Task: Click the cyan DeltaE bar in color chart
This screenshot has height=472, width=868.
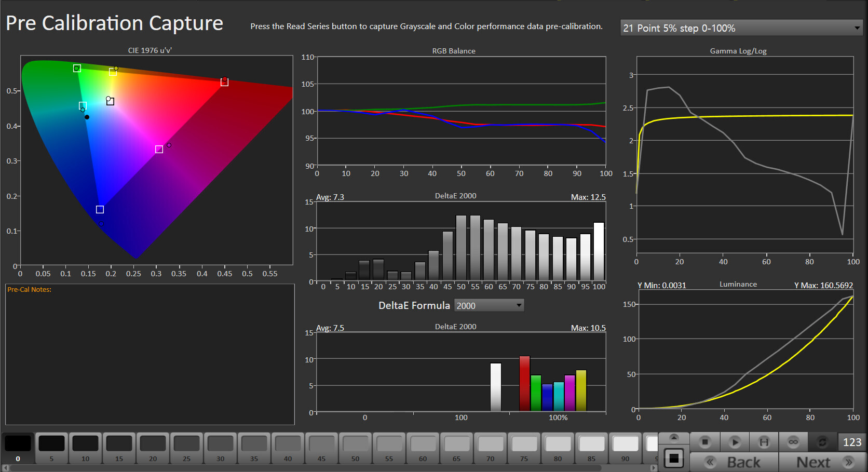Action: (559, 397)
